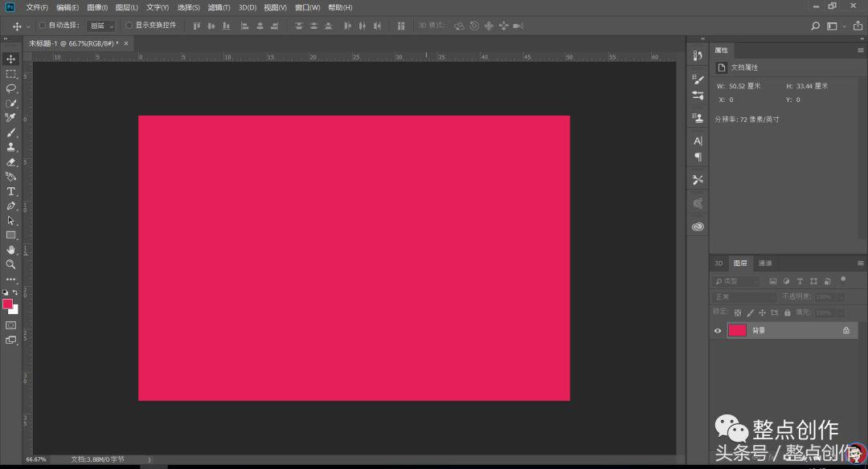Image resolution: width=868 pixels, height=469 pixels.
Task: Enable the 显示变换控件 checkbox
Action: pos(129,26)
